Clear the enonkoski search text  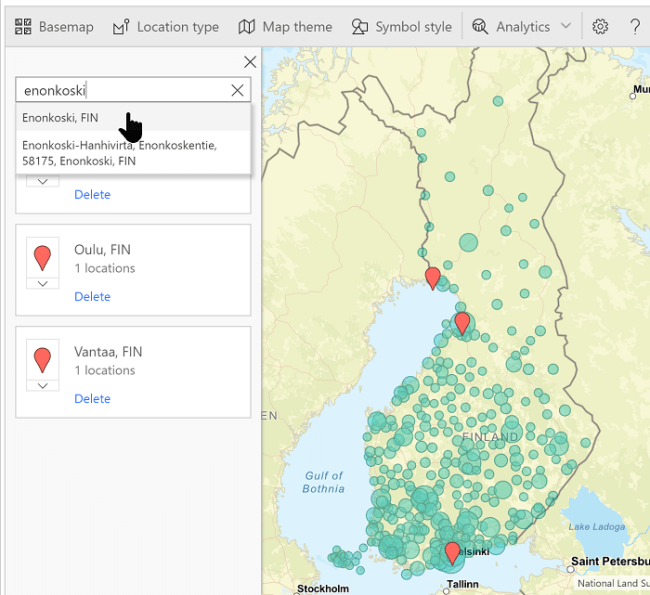click(x=237, y=91)
